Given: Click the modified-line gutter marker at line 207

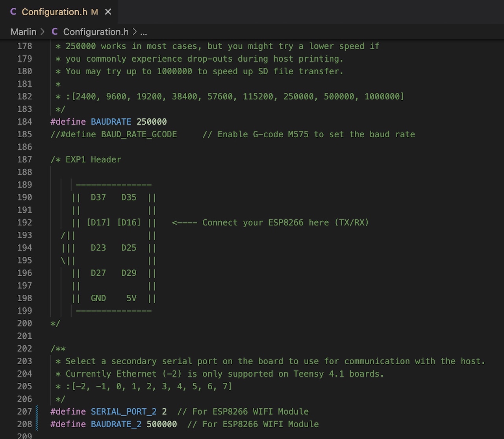Looking at the screenshot, I should pos(37,411).
